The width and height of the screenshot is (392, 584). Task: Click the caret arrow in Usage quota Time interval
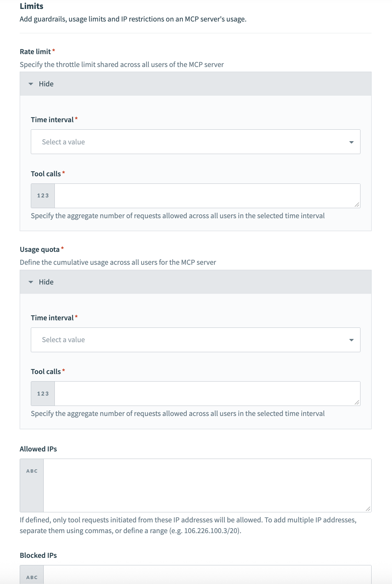click(x=352, y=340)
